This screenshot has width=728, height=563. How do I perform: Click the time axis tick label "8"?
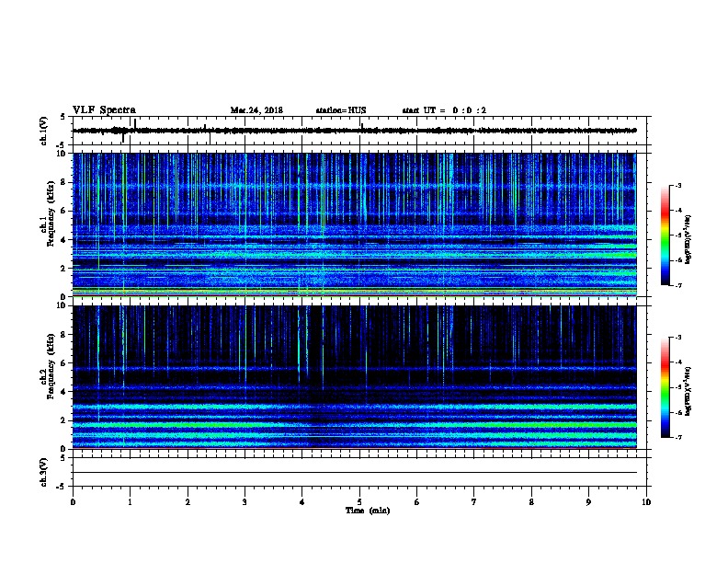pos(531,501)
